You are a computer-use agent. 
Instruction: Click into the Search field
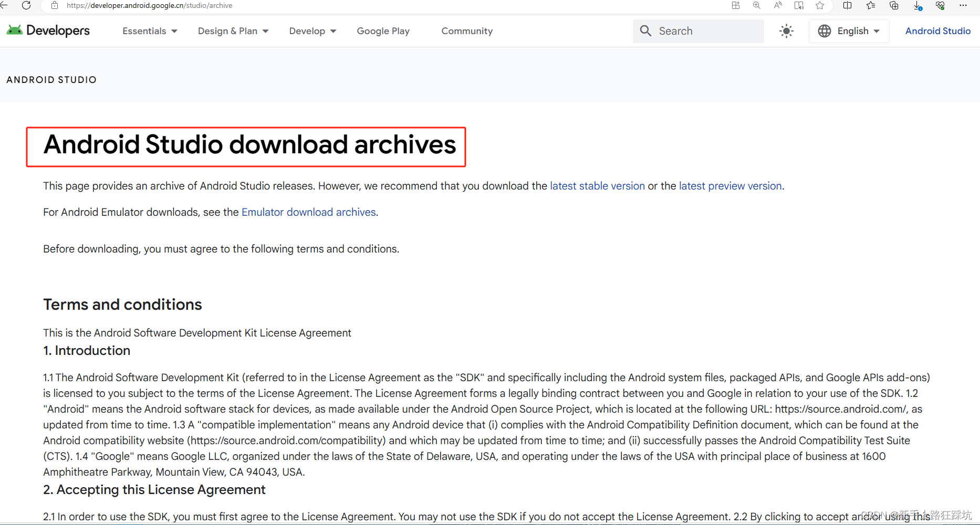pos(698,31)
